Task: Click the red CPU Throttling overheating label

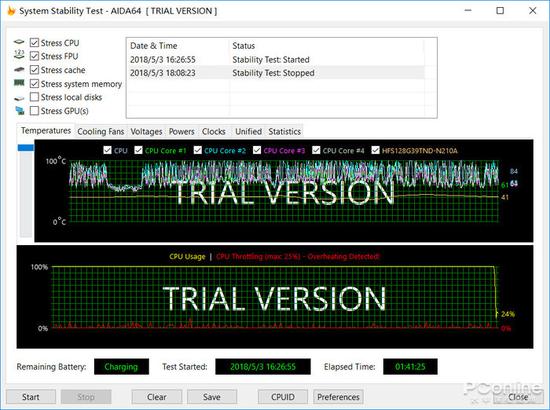Action: tap(297, 256)
